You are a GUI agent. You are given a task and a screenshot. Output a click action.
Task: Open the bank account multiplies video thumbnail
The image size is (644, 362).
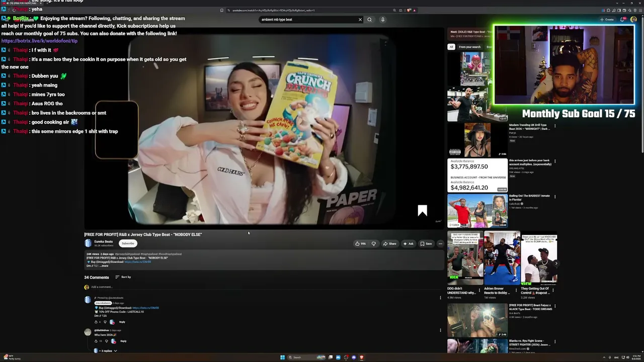coord(477,175)
